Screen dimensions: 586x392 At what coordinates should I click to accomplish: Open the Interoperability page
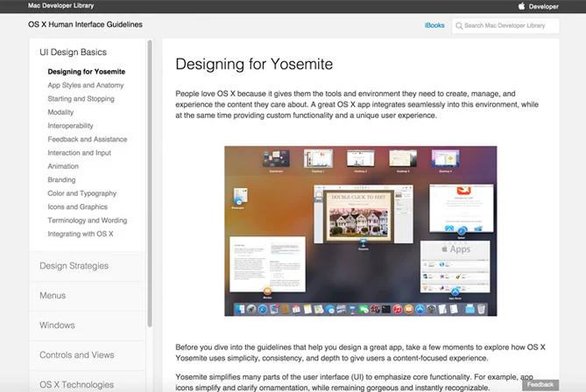tap(70, 125)
